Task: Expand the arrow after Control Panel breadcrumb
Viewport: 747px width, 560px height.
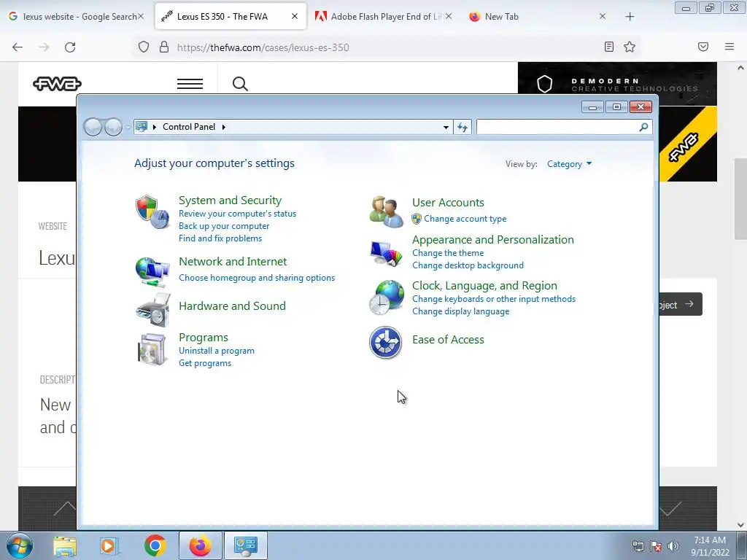Action: pos(223,127)
